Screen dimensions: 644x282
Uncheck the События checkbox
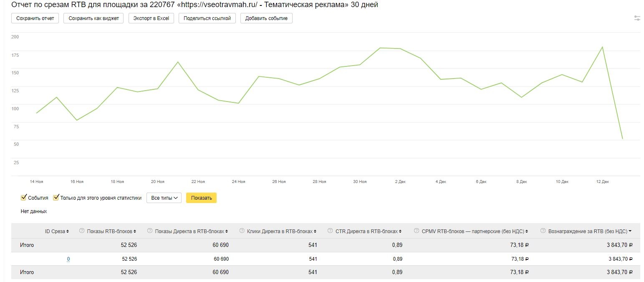[24, 198]
